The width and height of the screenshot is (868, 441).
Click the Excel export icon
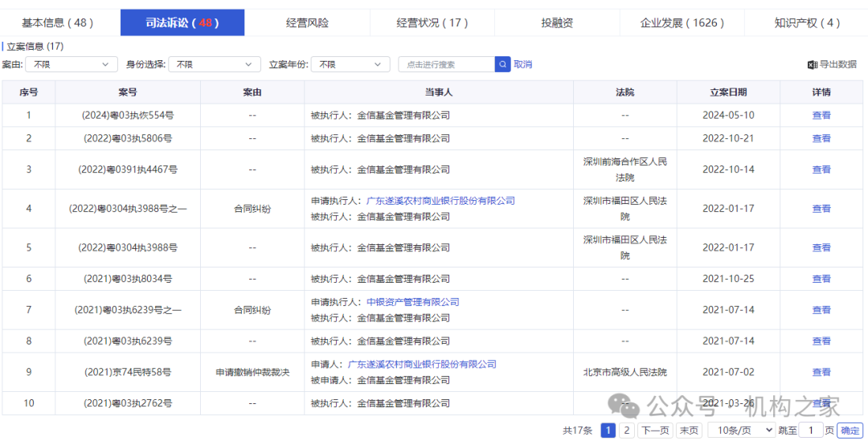click(x=812, y=65)
